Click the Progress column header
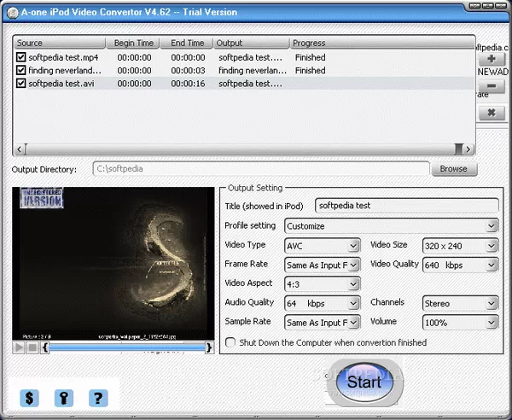Screen dimensions: 512x420 click(x=382, y=43)
